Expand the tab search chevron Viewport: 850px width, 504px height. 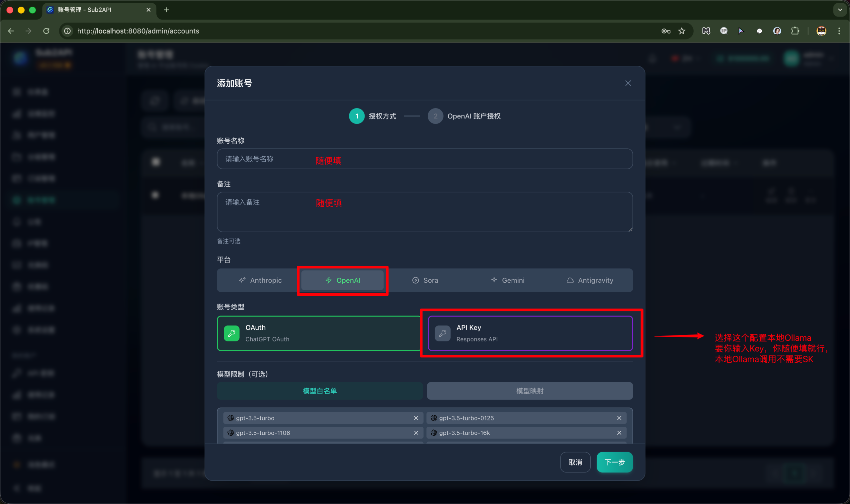tap(840, 10)
